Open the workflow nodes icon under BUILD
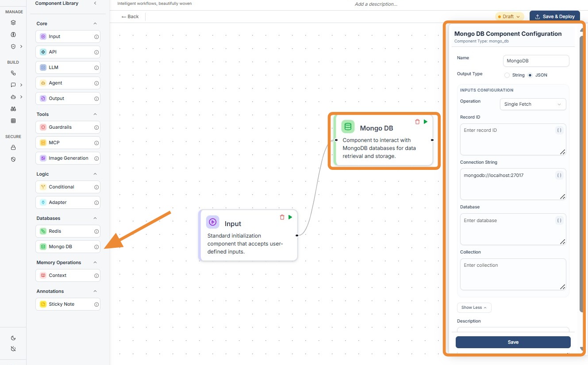Viewport: 588px width, 365px height. pyautogui.click(x=13, y=73)
